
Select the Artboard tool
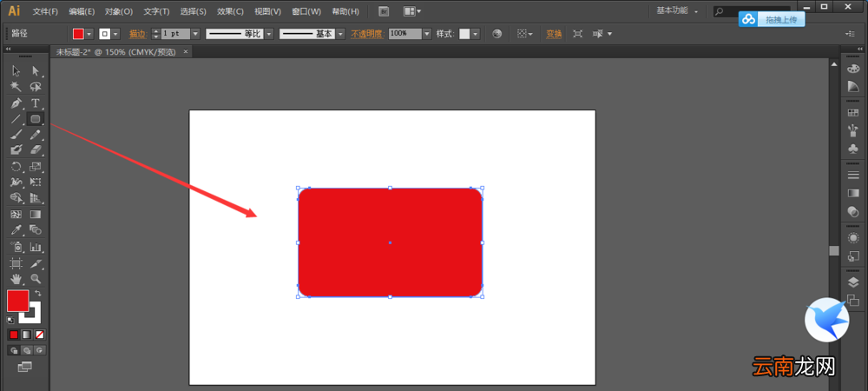[16, 263]
